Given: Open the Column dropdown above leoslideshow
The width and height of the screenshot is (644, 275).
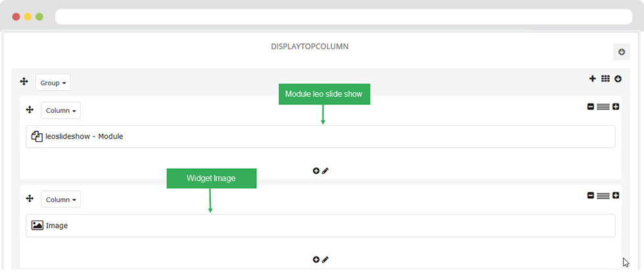Looking at the screenshot, I should click(61, 110).
